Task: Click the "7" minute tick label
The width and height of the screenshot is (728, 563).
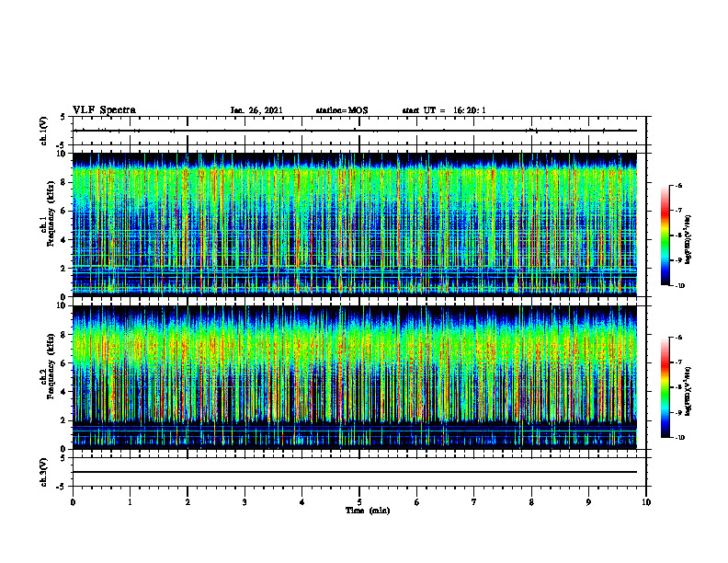Action: pyautogui.click(x=474, y=502)
